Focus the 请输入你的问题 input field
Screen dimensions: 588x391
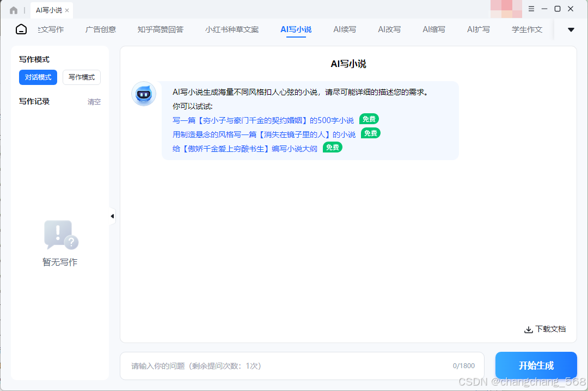[x=302, y=366]
